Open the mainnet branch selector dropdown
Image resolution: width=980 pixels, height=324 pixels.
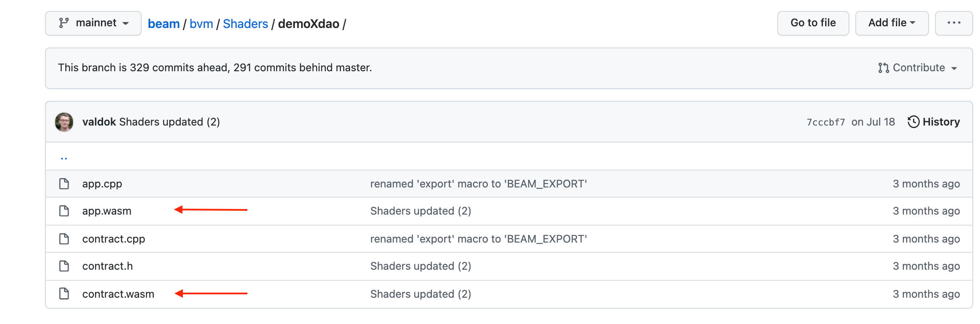[93, 23]
